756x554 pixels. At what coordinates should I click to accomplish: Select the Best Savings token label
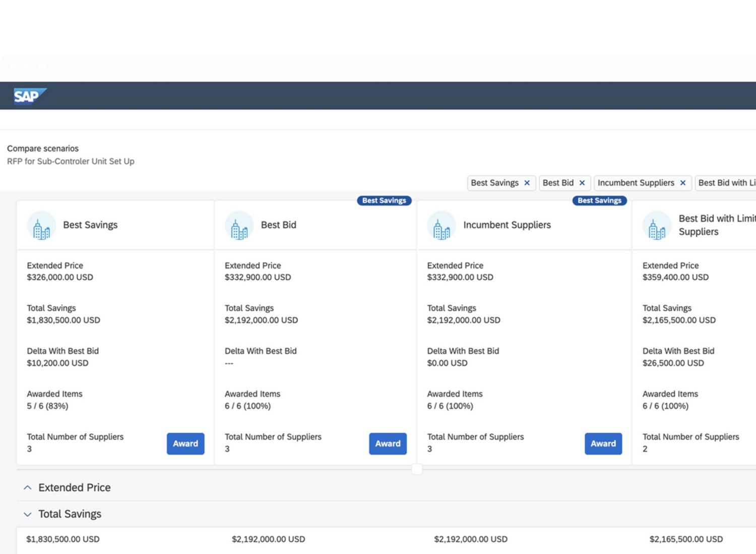[x=494, y=183]
